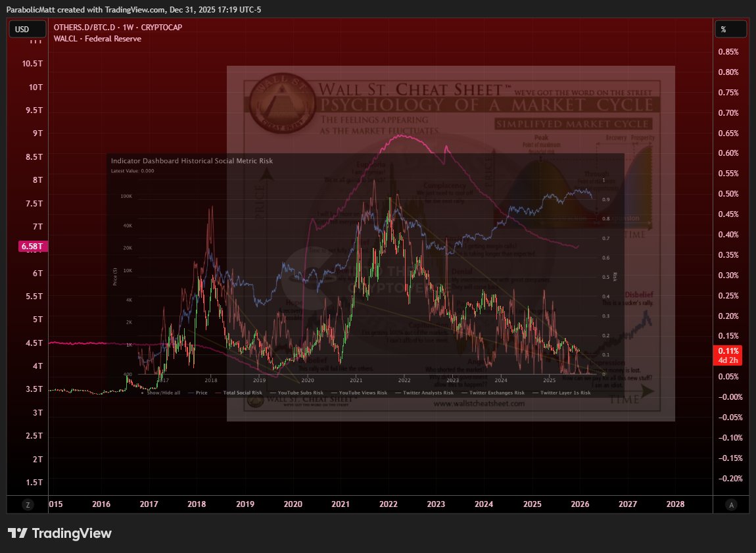The width and height of the screenshot is (756, 553).
Task: Click the 3.5T label on the left scale
Action: coord(34,389)
